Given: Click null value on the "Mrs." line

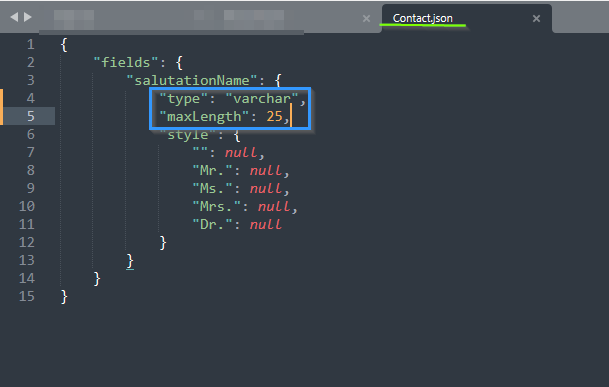Looking at the screenshot, I should [x=274, y=206].
